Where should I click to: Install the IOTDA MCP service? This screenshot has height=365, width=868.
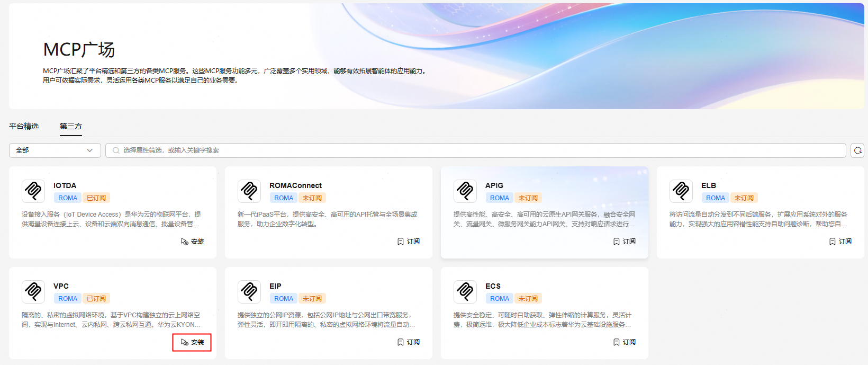(x=193, y=242)
